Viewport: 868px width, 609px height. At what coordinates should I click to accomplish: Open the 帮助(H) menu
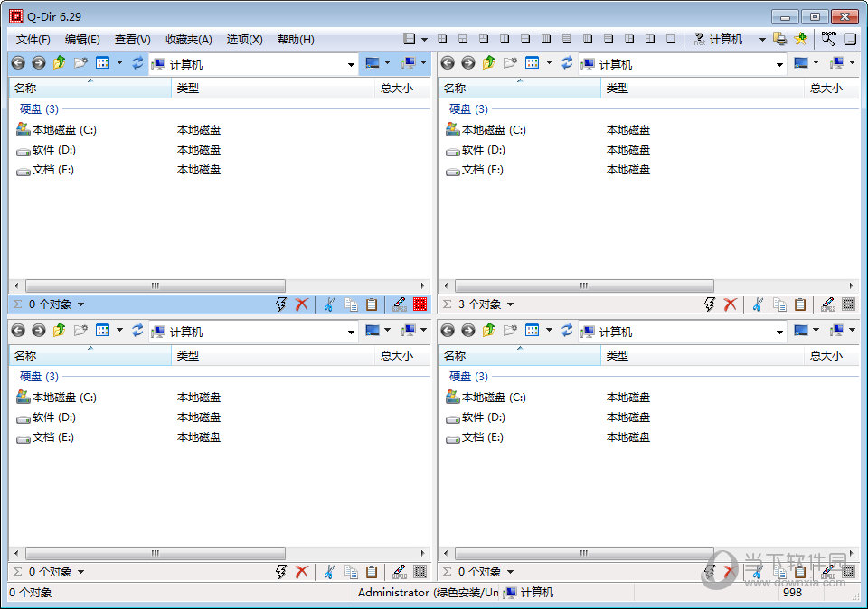click(296, 39)
